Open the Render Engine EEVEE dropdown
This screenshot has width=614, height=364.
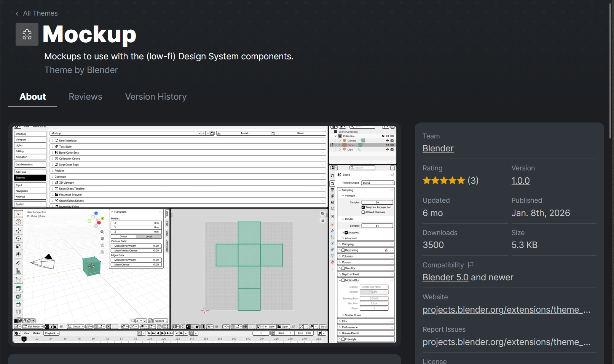tap(378, 183)
